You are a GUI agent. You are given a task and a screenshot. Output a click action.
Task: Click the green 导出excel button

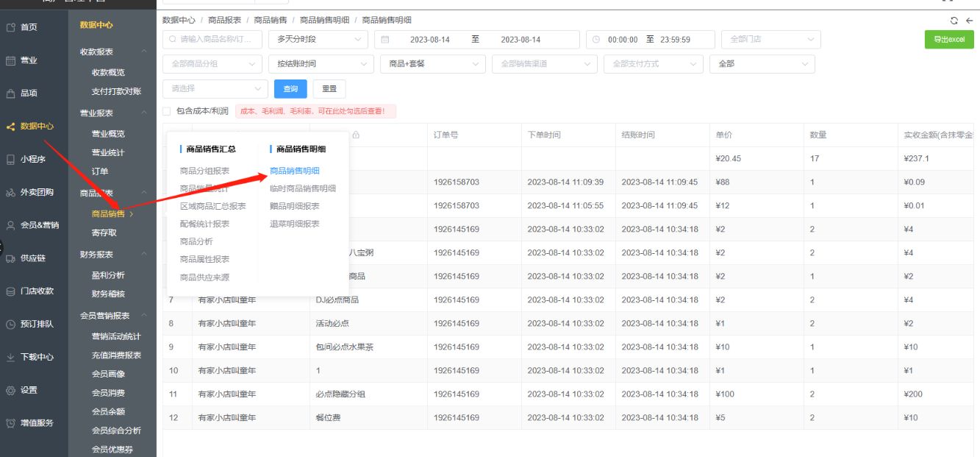pos(949,40)
